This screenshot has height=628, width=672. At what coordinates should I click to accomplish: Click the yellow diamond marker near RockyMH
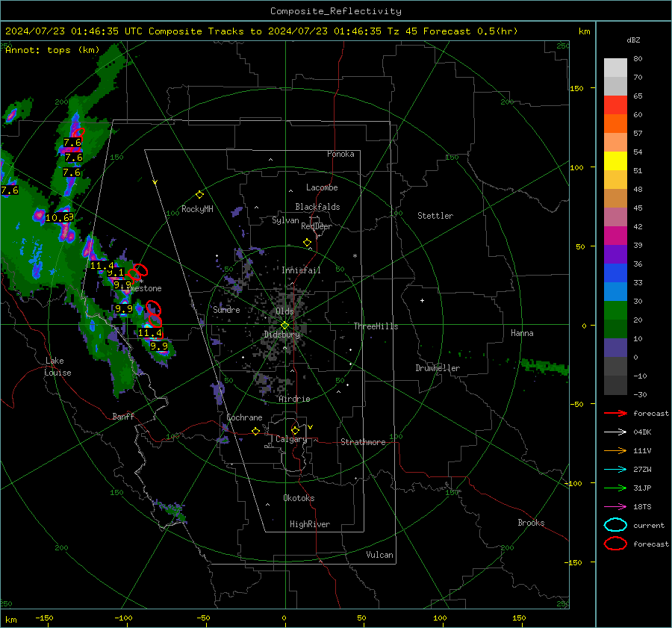199,195
